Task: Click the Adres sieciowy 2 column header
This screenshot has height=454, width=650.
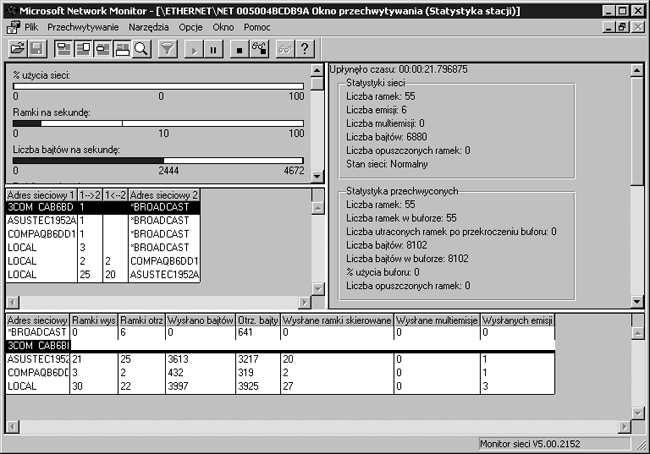Action: [x=163, y=194]
